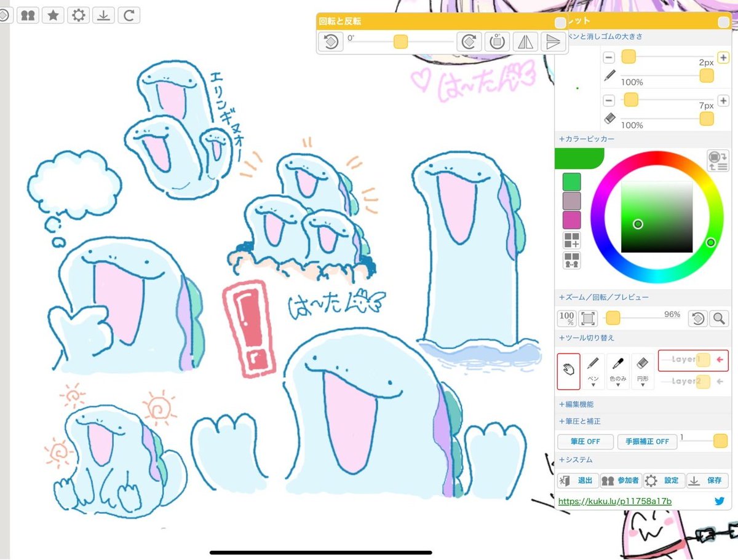Pick a shade in the saturation square

click(657, 216)
